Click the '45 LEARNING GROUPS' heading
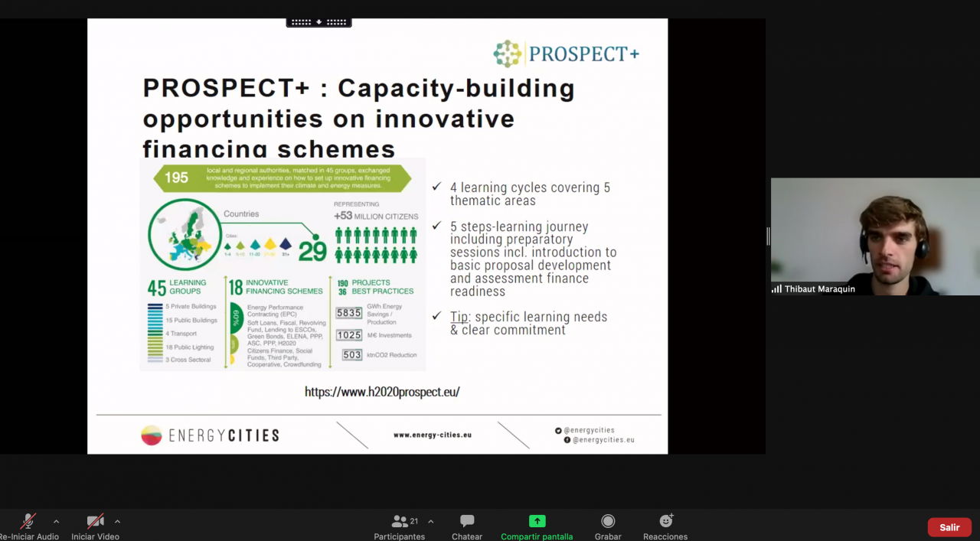This screenshot has width=980, height=541. point(177,287)
